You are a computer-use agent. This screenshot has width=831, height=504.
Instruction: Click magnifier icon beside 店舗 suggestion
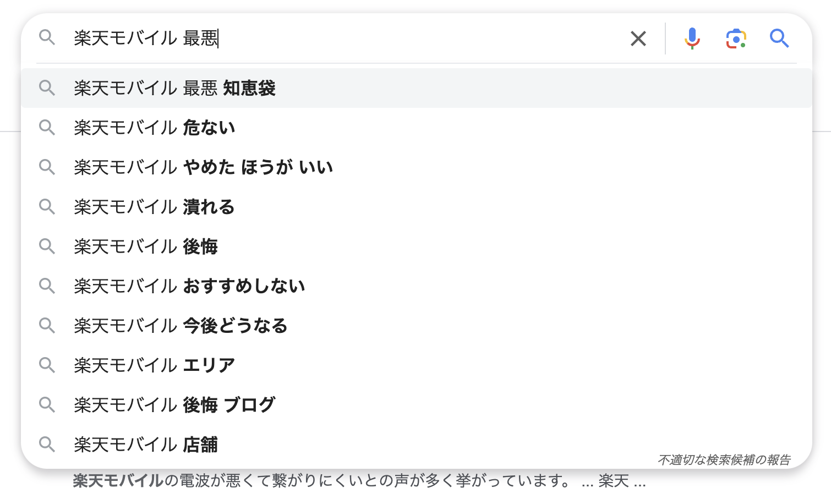[x=47, y=445]
